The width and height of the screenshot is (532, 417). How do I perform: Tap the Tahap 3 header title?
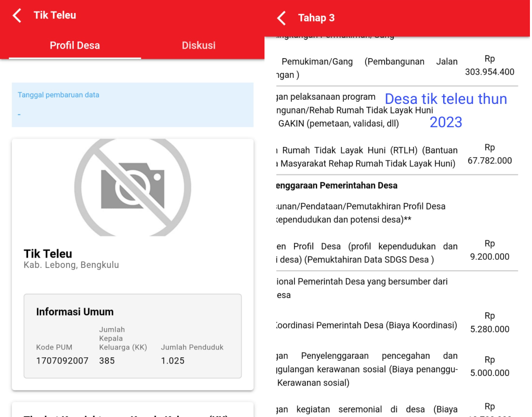click(316, 18)
